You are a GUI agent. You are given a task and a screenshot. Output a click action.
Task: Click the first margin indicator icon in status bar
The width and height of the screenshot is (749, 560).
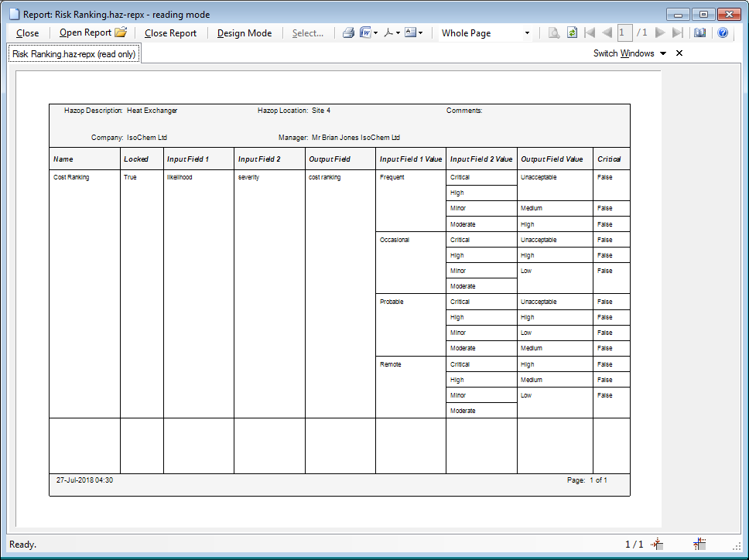click(657, 544)
